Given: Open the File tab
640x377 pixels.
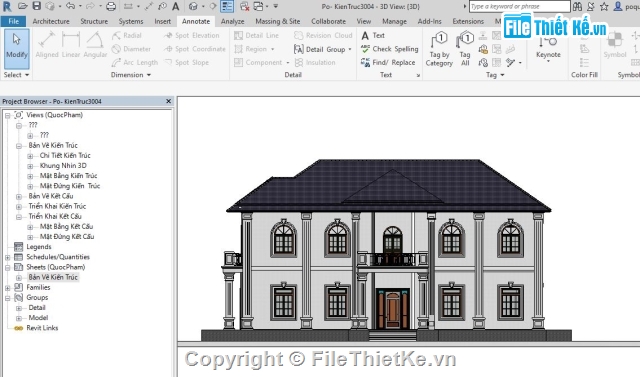Looking at the screenshot, I should click(x=13, y=21).
